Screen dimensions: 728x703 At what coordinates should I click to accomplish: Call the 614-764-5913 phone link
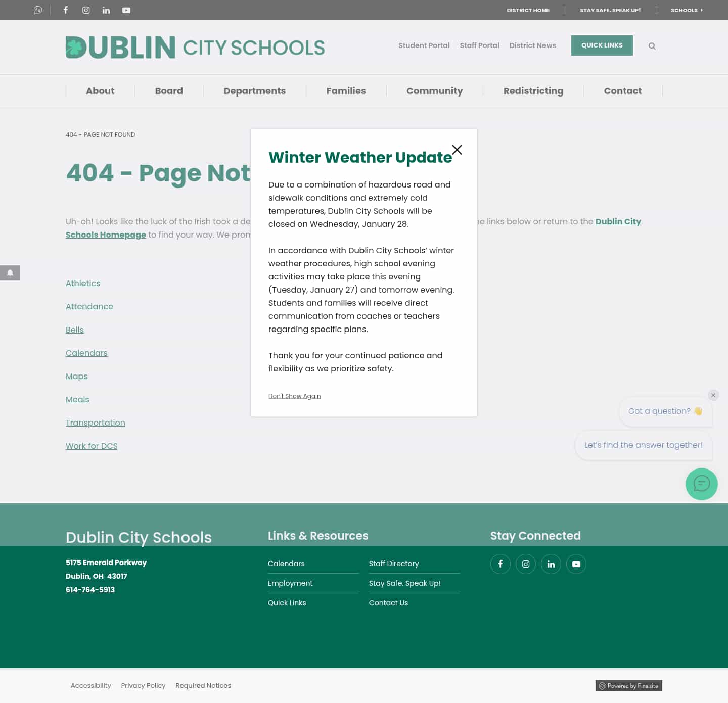90,589
